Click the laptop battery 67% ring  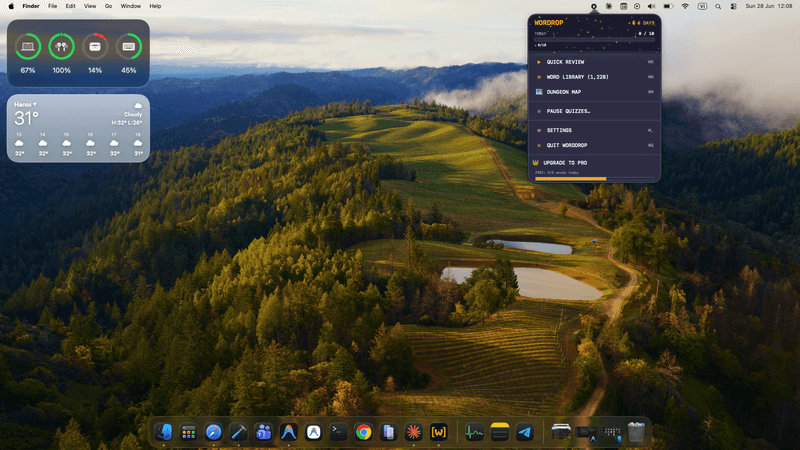(28, 46)
